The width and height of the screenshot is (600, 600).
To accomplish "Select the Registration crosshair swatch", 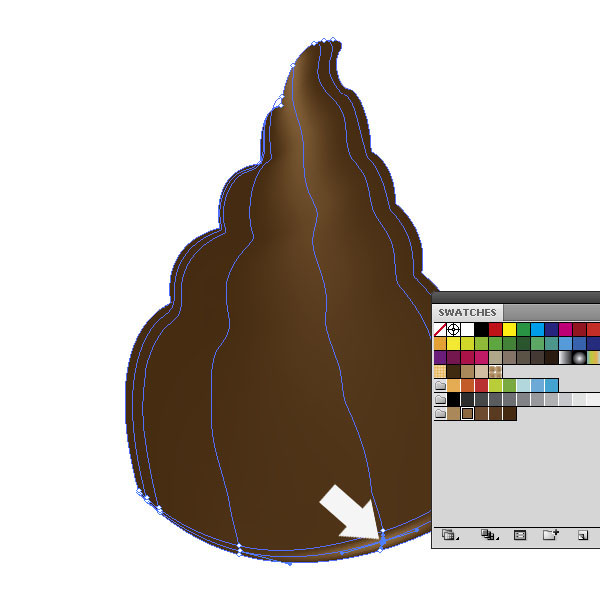I will (453, 329).
